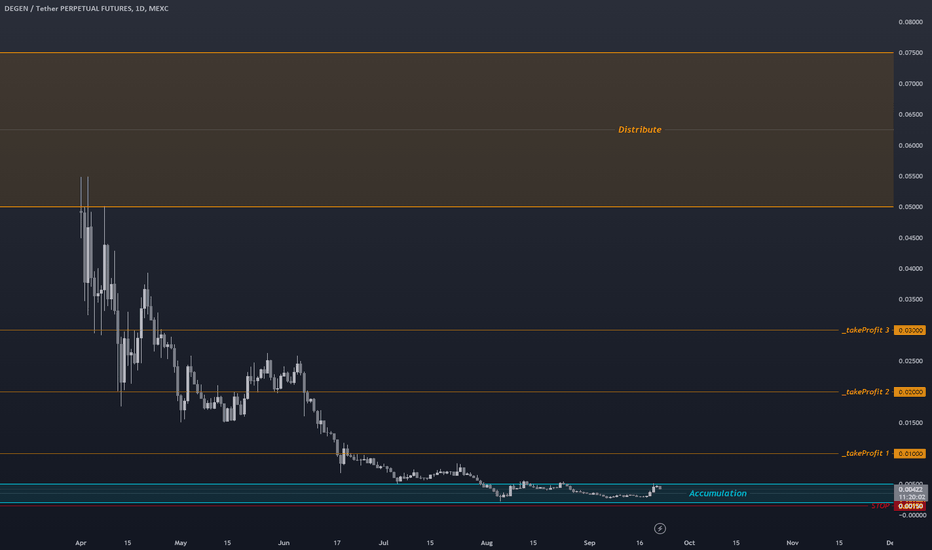Click the Jun date axis label
This screenshot has height=550, width=932.
[284, 543]
